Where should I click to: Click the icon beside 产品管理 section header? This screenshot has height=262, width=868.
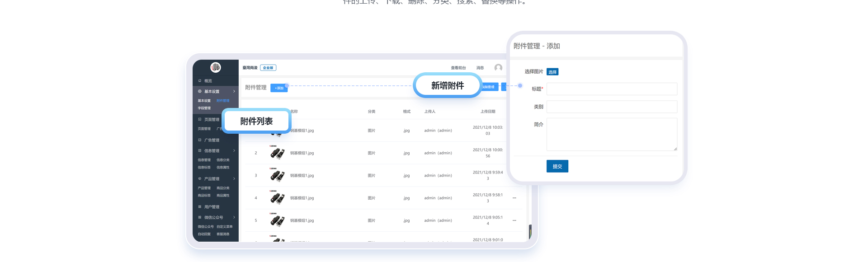(200, 179)
